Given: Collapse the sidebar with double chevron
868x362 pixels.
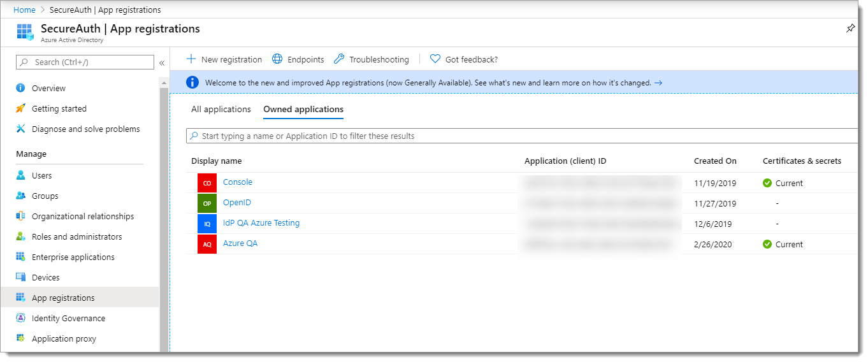Looking at the screenshot, I should (162, 62).
